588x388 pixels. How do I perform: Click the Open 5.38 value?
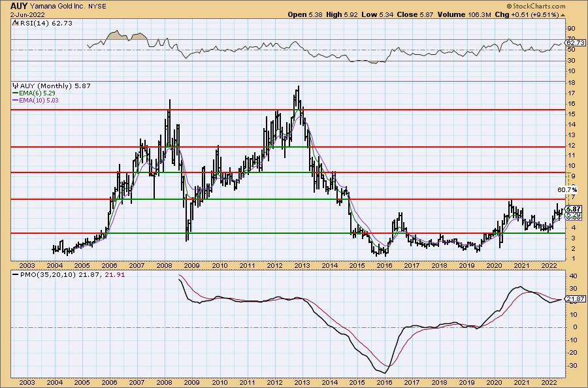tap(304, 14)
